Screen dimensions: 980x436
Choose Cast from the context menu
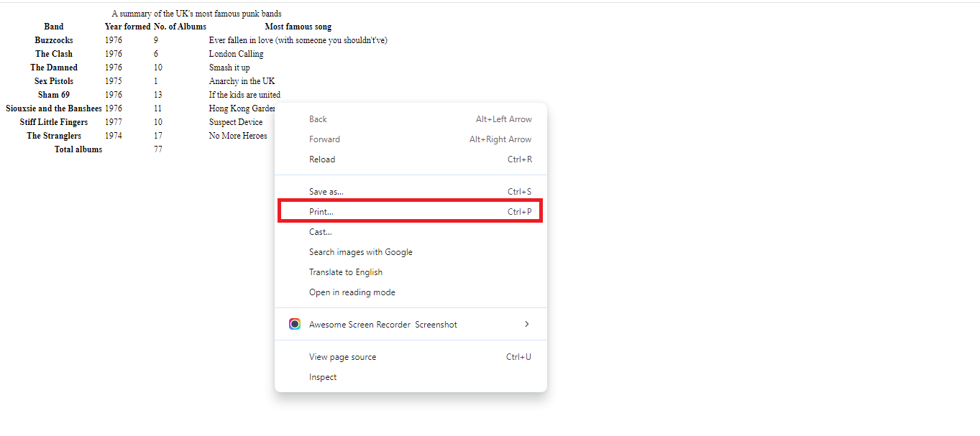coord(319,231)
